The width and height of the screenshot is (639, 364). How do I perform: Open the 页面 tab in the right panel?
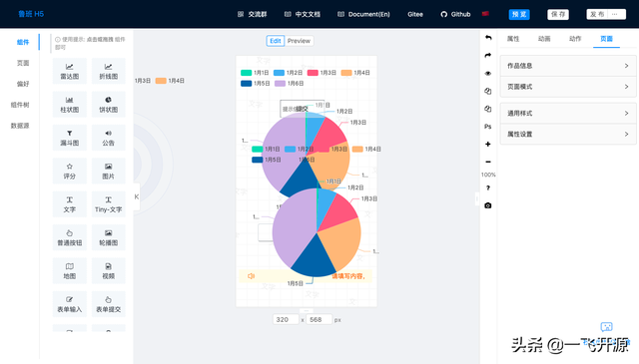pos(606,39)
